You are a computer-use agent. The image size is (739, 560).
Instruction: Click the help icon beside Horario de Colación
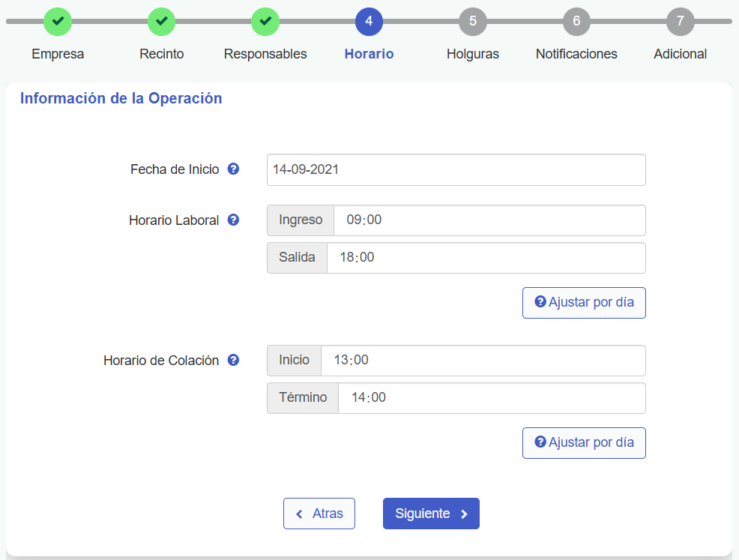[x=233, y=361]
